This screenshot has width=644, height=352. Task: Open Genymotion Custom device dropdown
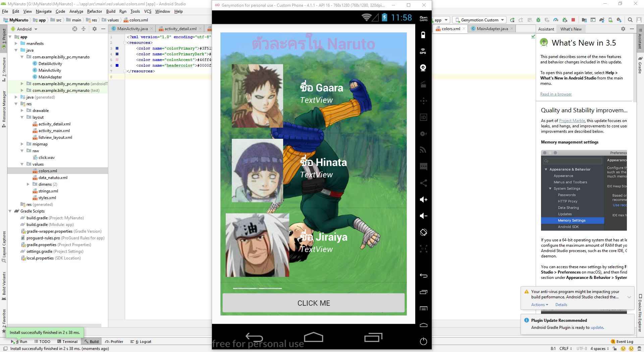coord(479,20)
